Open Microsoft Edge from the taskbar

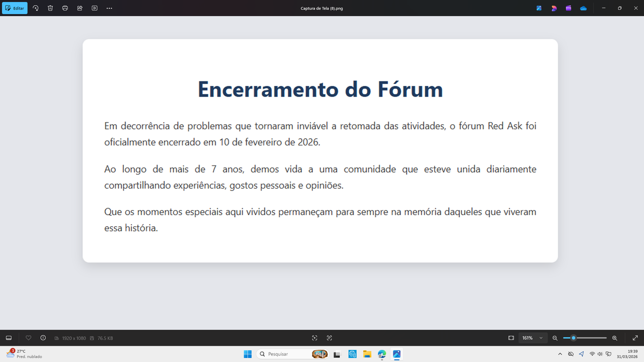(x=382, y=354)
